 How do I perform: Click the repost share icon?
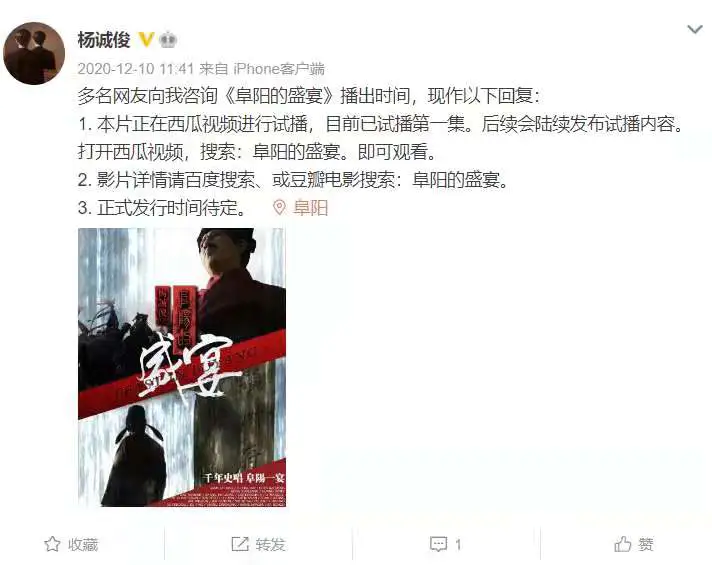pyautogui.click(x=240, y=544)
